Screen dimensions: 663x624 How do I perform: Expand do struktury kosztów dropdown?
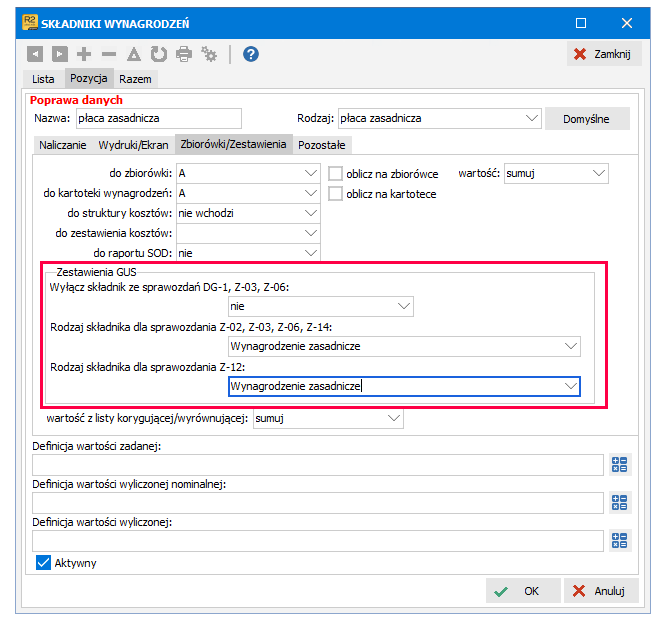(x=311, y=213)
